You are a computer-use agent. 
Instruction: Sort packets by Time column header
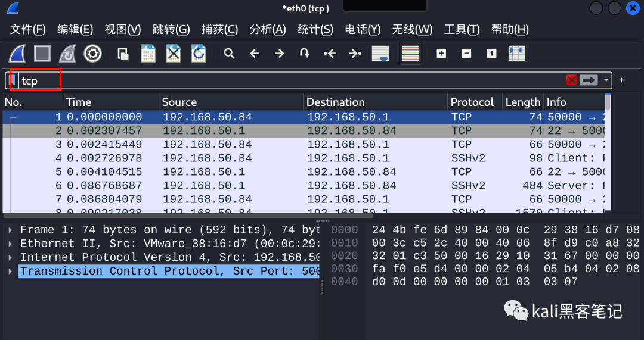coord(111,102)
